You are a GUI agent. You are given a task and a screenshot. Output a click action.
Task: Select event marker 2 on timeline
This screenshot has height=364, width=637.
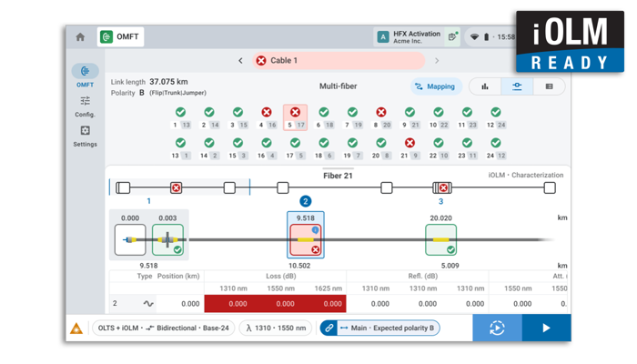[306, 201]
